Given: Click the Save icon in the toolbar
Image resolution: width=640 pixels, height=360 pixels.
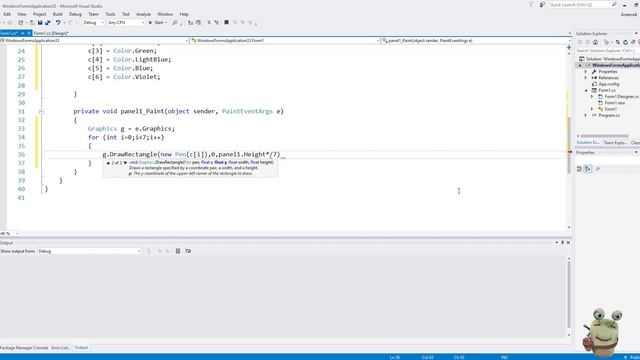Looking at the screenshot, I should pos(40,23).
